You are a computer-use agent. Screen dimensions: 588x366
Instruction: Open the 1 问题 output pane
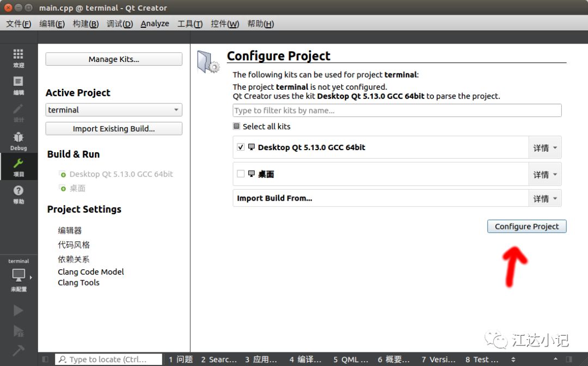pos(180,359)
